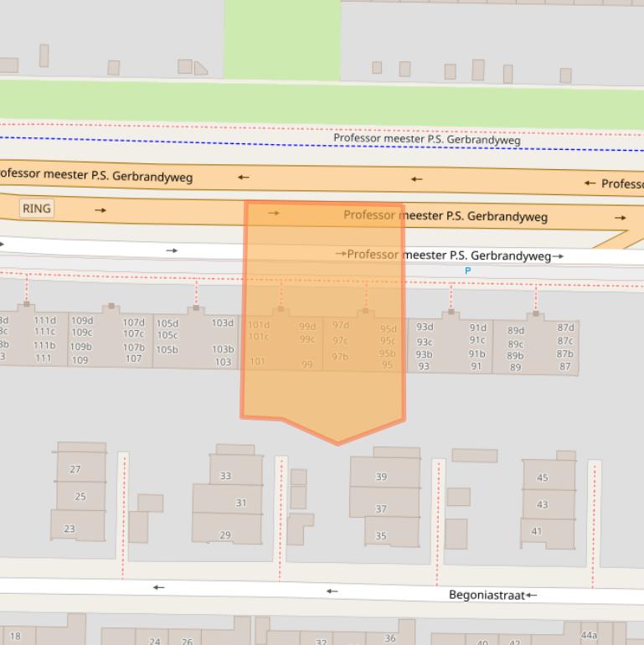Click house number 111d
Image resolution: width=644 pixels, height=645 pixels.
coord(44,321)
